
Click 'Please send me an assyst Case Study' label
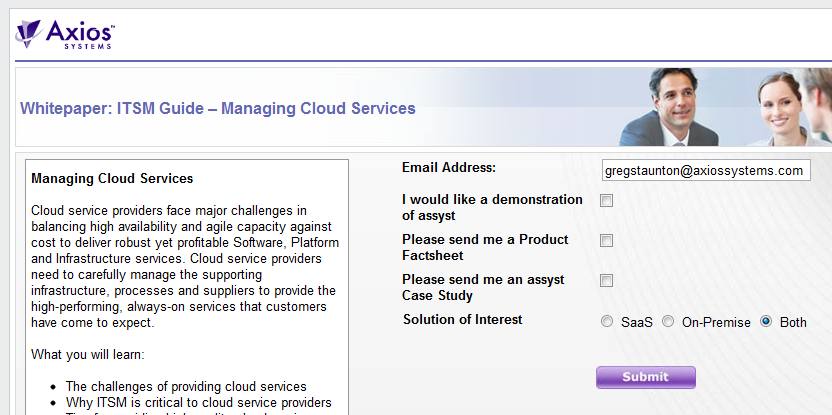tap(483, 287)
